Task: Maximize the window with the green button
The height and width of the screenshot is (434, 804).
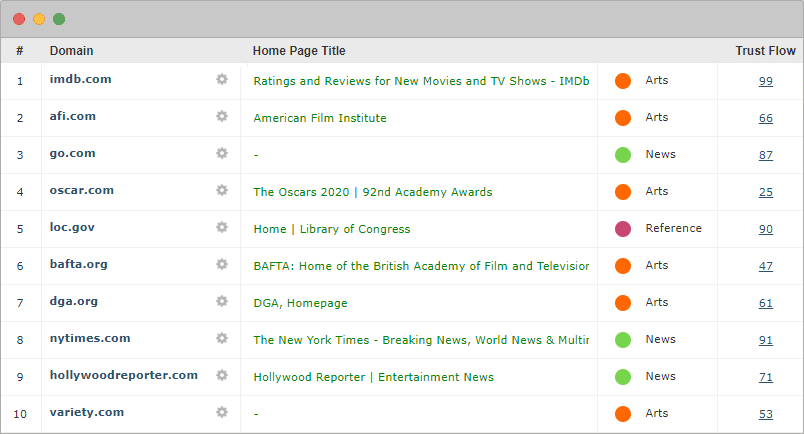Action: click(x=59, y=19)
